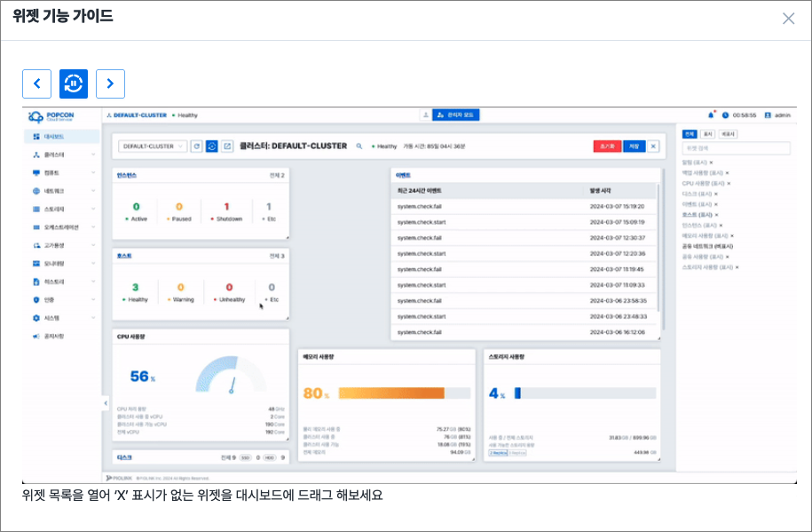Pause the guide slideshow autoplay
Image resolution: width=812 pixels, height=532 pixels.
(x=74, y=83)
